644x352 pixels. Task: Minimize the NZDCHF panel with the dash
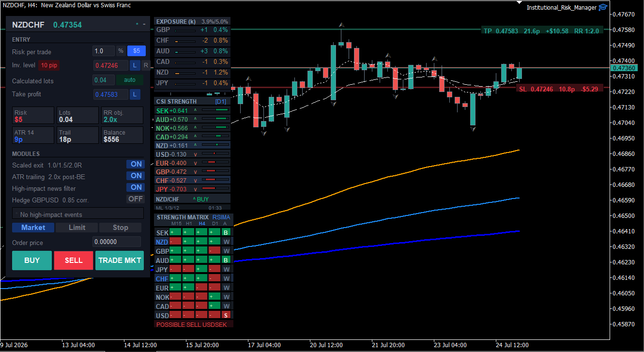(144, 24)
